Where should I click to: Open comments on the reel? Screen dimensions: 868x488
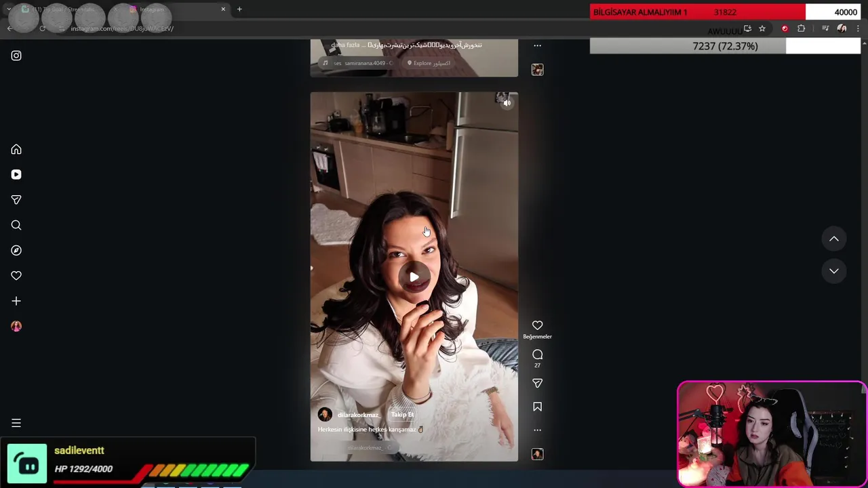[537, 354]
